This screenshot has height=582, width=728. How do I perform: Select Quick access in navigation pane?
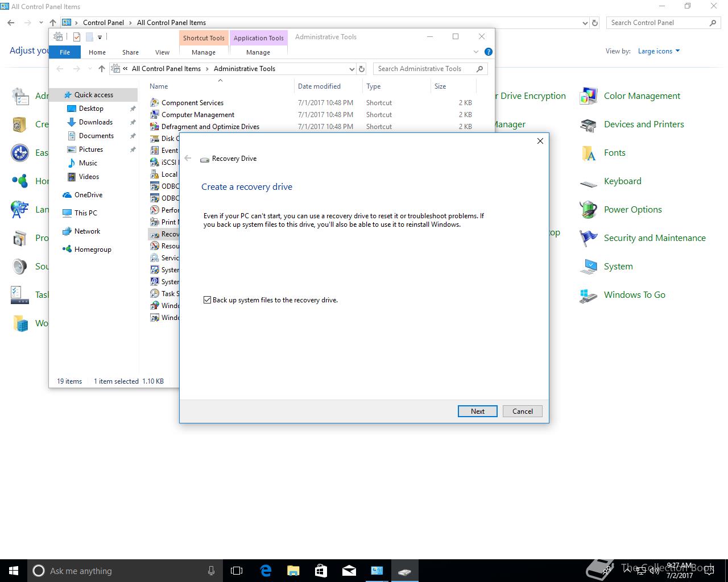(94, 95)
